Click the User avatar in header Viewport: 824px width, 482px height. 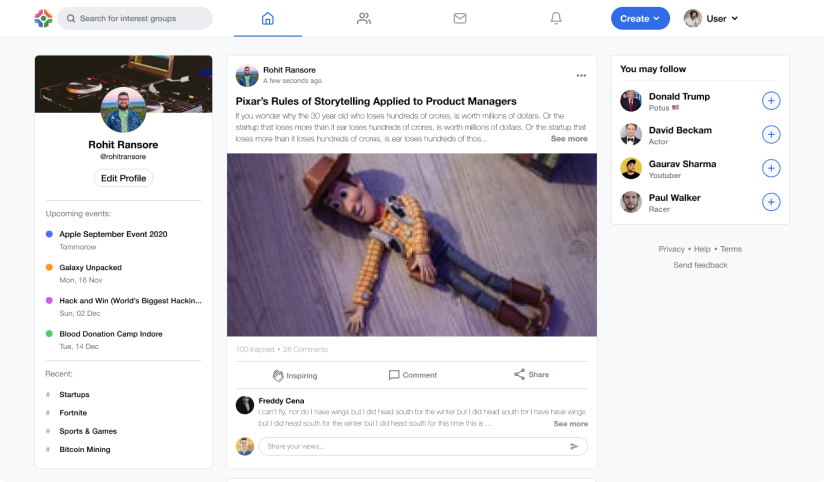pos(693,18)
